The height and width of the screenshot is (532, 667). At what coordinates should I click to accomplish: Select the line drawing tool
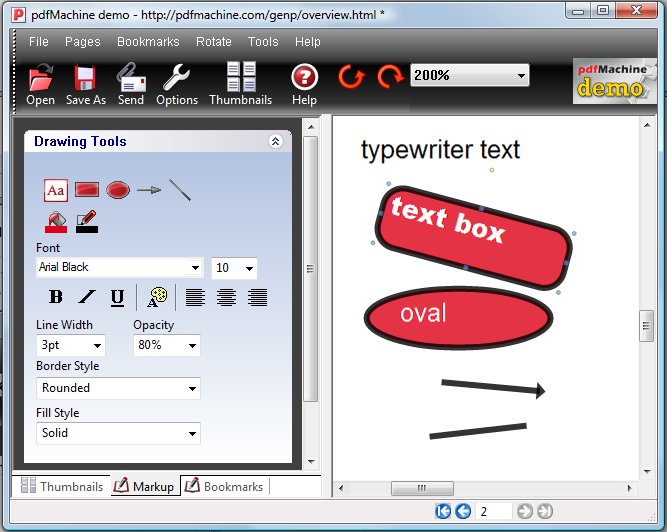pyautogui.click(x=179, y=190)
